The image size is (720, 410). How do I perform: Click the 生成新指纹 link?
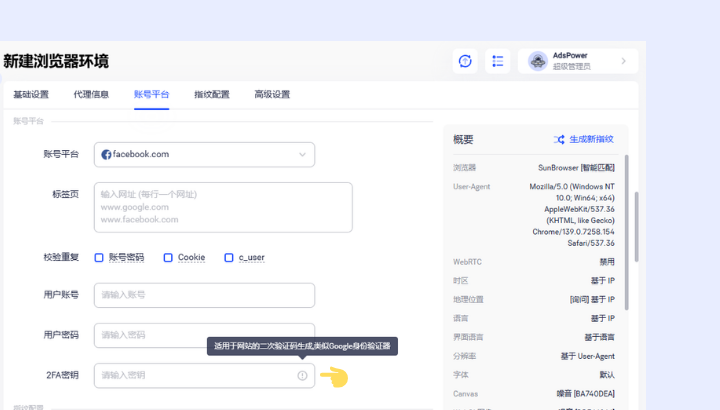591,139
